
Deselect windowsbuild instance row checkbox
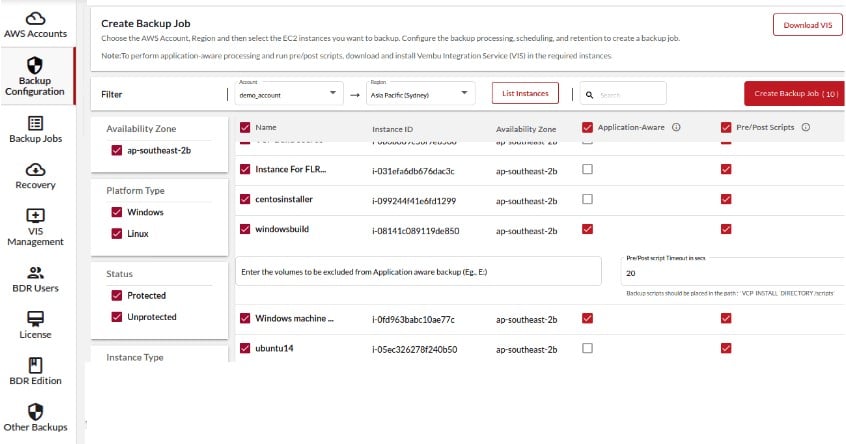(x=245, y=229)
